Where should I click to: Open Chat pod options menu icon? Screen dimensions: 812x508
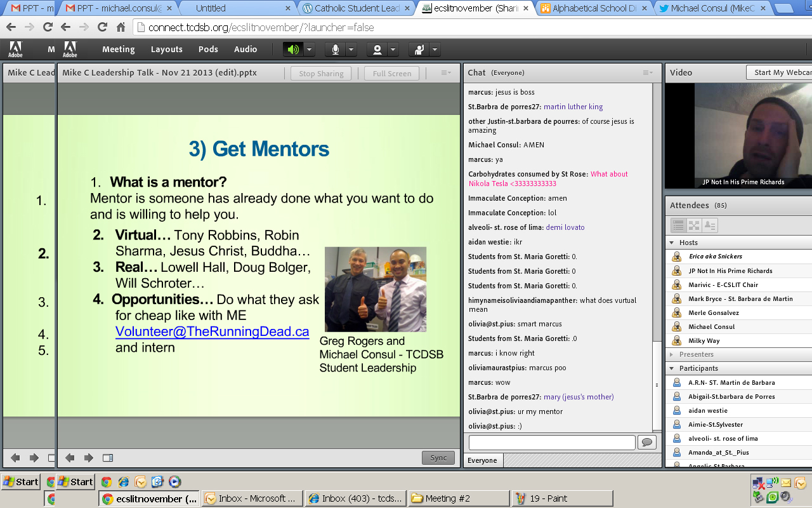pyautogui.click(x=647, y=73)
